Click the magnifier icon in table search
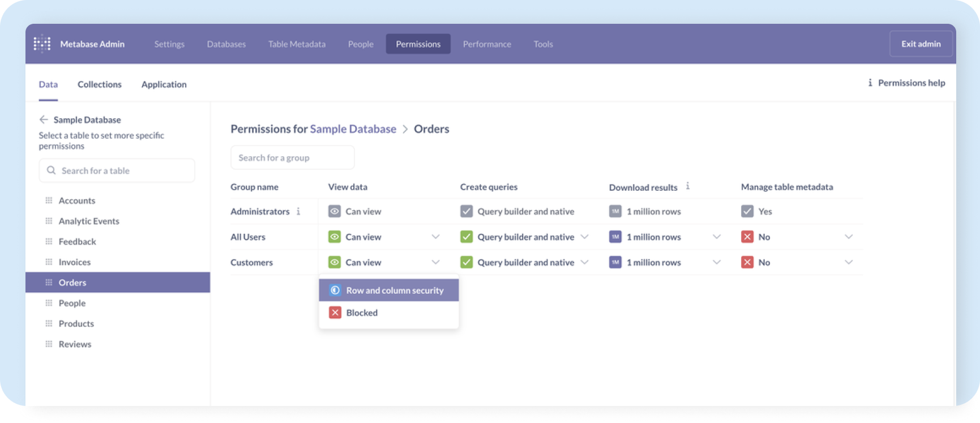 pyautogui.click(x=51, y=170)
